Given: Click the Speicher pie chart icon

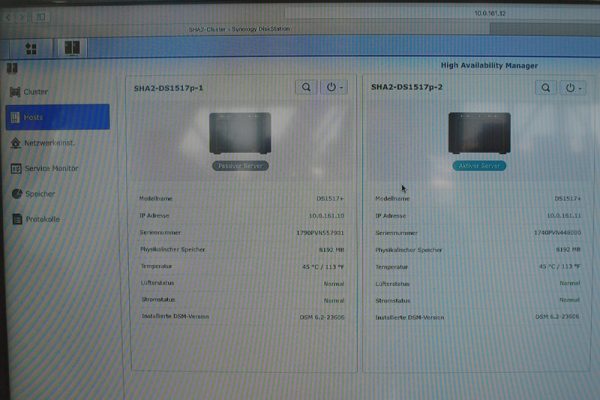Looking at the screenshot, I should 17,194.
